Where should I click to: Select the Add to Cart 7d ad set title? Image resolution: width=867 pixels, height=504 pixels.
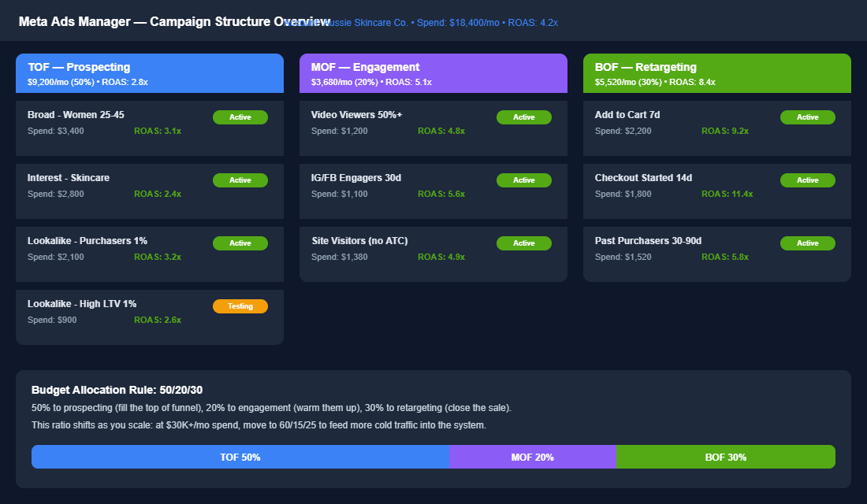point(627,115)
